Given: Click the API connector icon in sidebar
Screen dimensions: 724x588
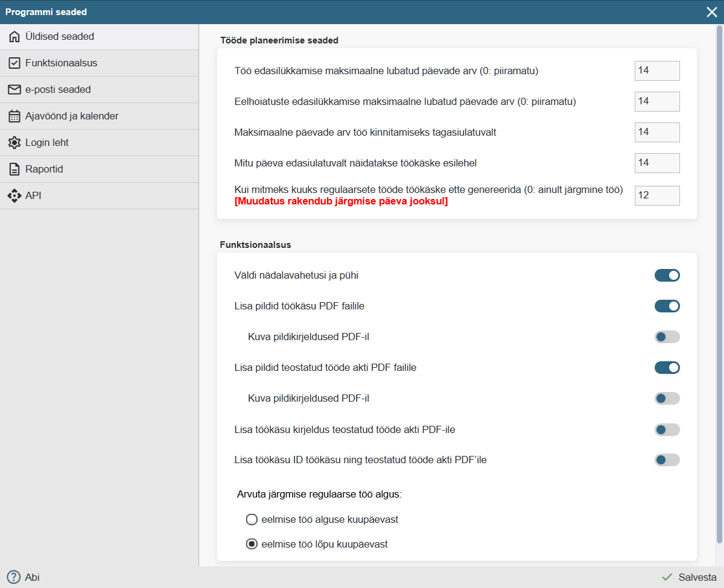Looking at the screenshot, I should pos(14,196).
